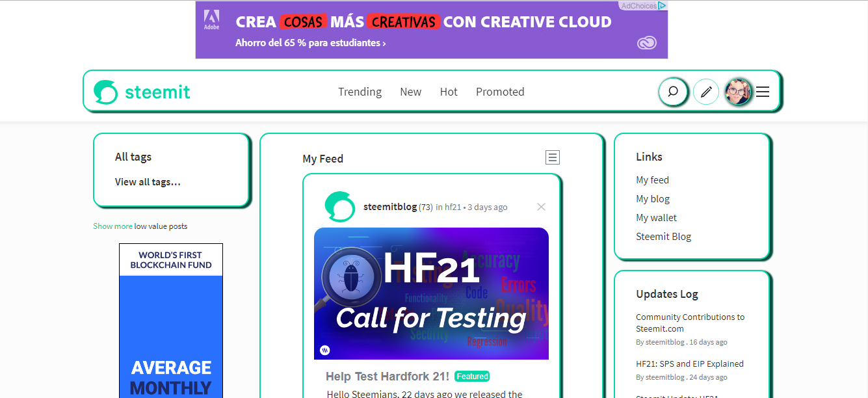868x398 pixels.
Task: Click the steemit wordmark text
Action: [157, 92]
